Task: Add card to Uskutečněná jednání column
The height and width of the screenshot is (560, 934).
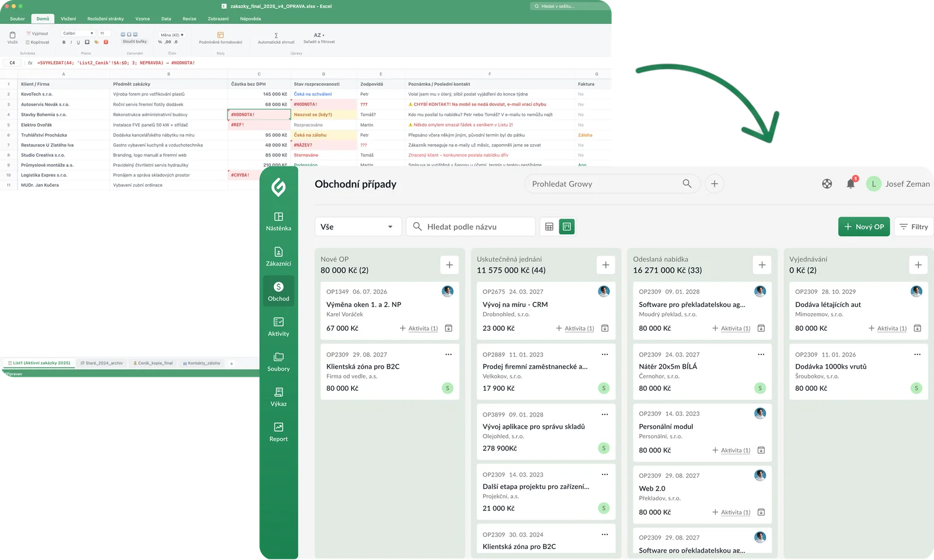Action: (606, 265)
